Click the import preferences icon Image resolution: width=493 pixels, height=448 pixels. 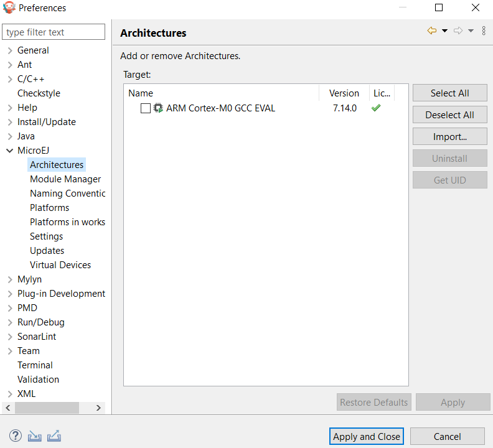[x=34, y=436]
